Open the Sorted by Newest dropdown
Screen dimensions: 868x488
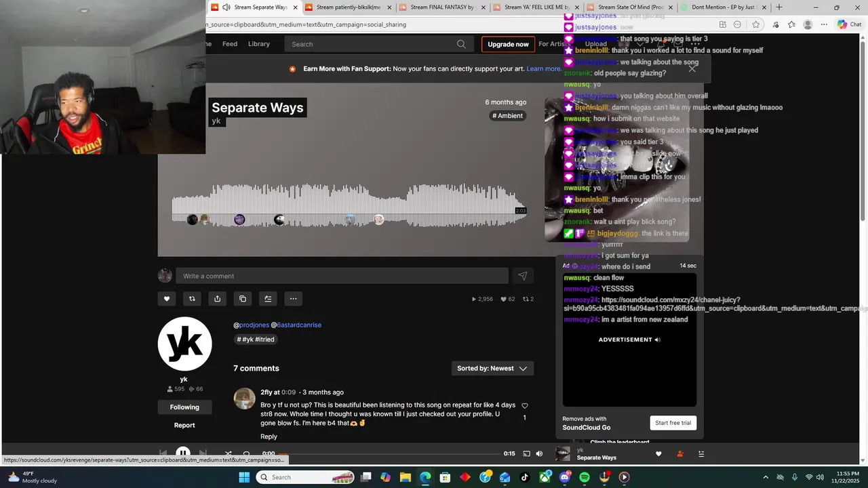(x=492, y=368)
